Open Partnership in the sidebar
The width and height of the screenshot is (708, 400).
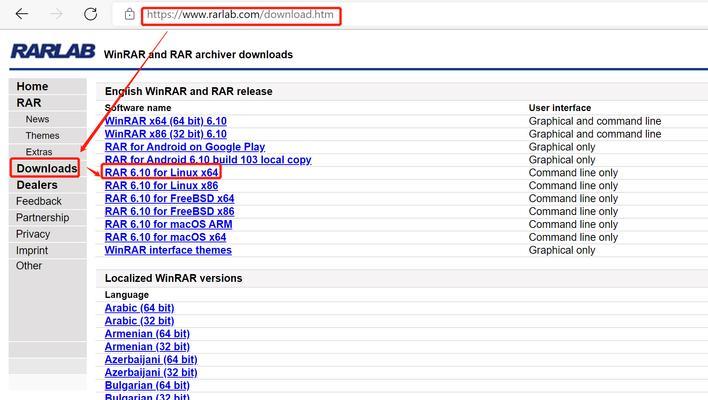[x=43, y=218]
